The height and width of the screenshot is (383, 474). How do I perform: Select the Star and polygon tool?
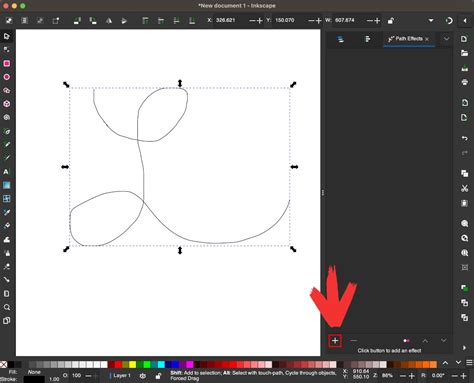coord(7,90)
